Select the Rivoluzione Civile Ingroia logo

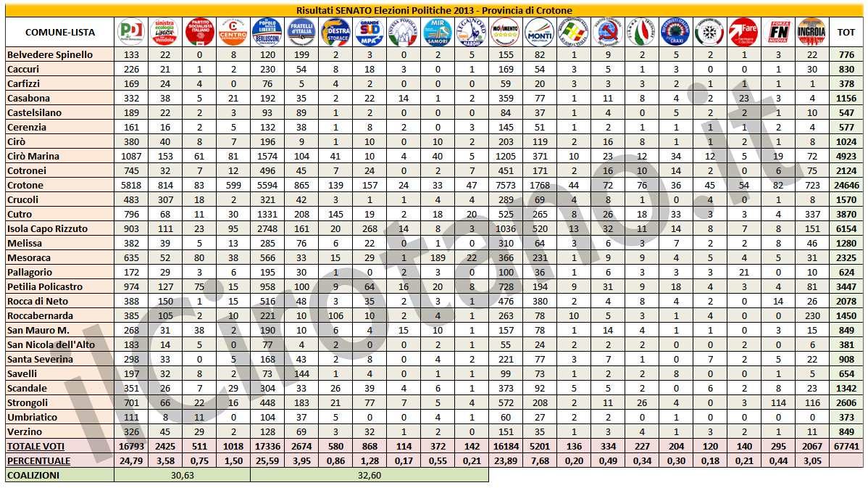coord(811,32)
